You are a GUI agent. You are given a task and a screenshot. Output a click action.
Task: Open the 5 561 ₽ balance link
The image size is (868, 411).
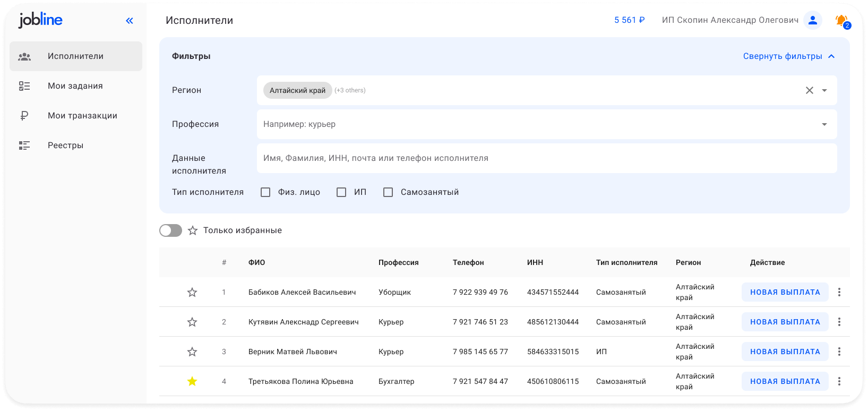630,20
